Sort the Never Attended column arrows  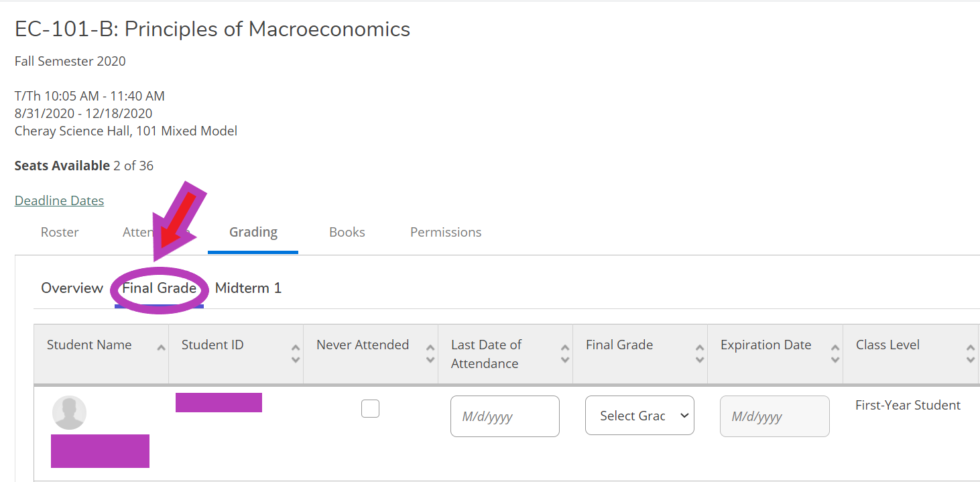(x=430, y=353)
